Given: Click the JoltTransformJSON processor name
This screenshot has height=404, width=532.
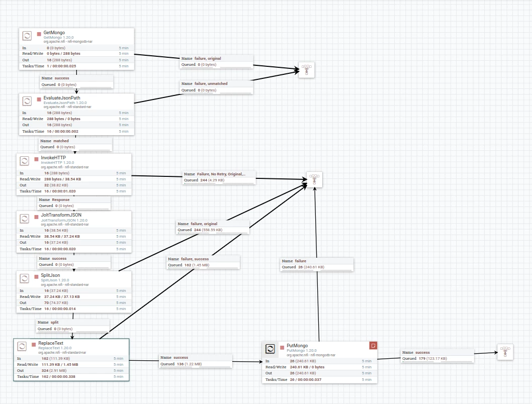Looking at the screenshot, I should pyautogui.click(x=61, y=215).
